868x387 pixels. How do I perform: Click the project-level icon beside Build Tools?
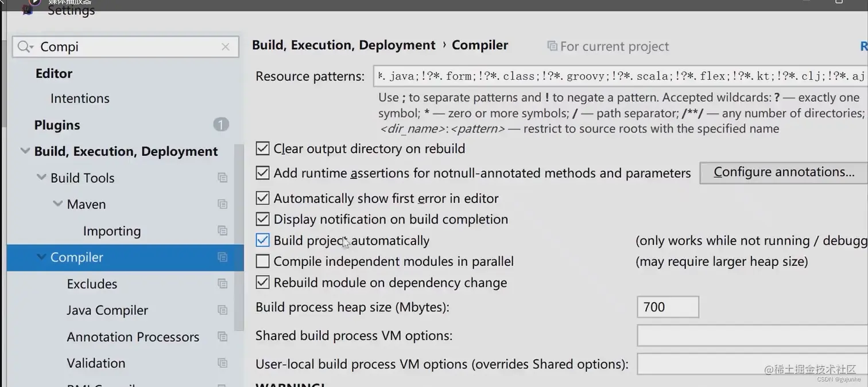pyautogui.click(x=223, y=178)
